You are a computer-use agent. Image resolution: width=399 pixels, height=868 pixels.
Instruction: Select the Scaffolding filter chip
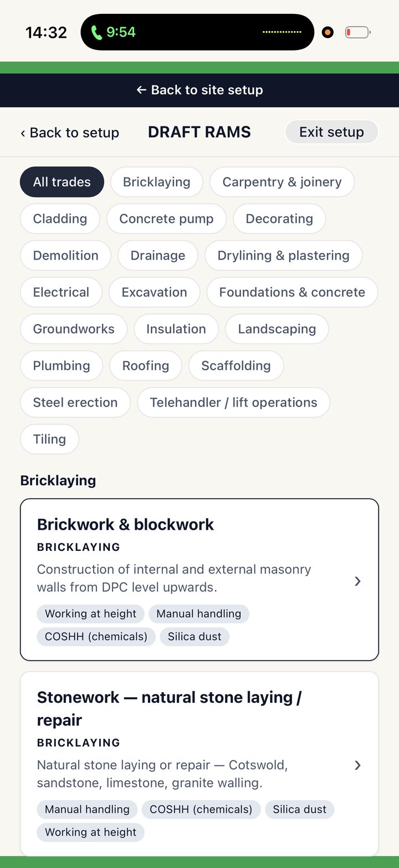click(236, 366)
